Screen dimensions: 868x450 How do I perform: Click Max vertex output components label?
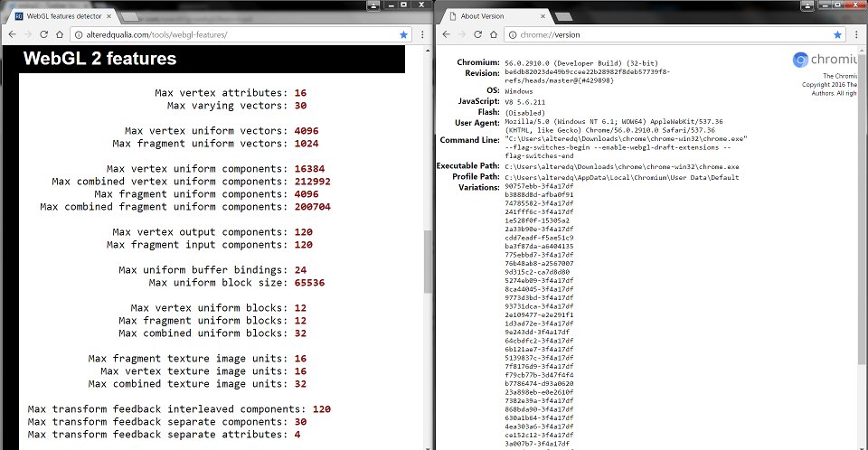click(201, 232)
